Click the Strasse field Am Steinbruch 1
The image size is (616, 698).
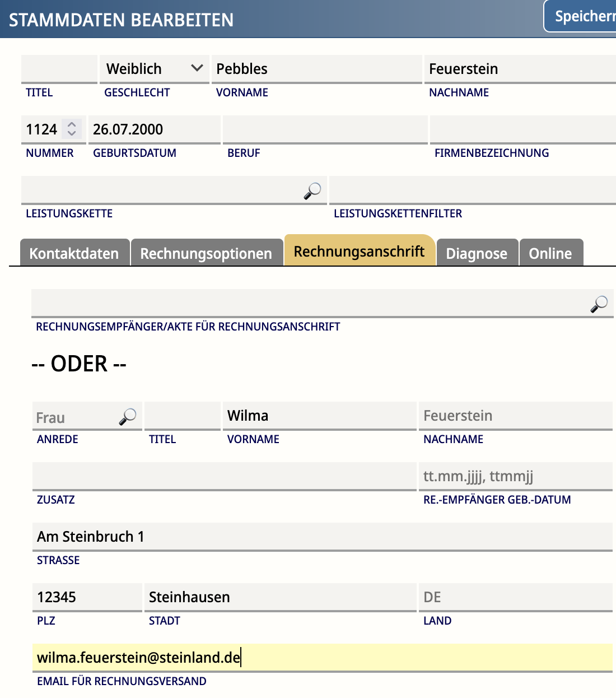(323, 537)
